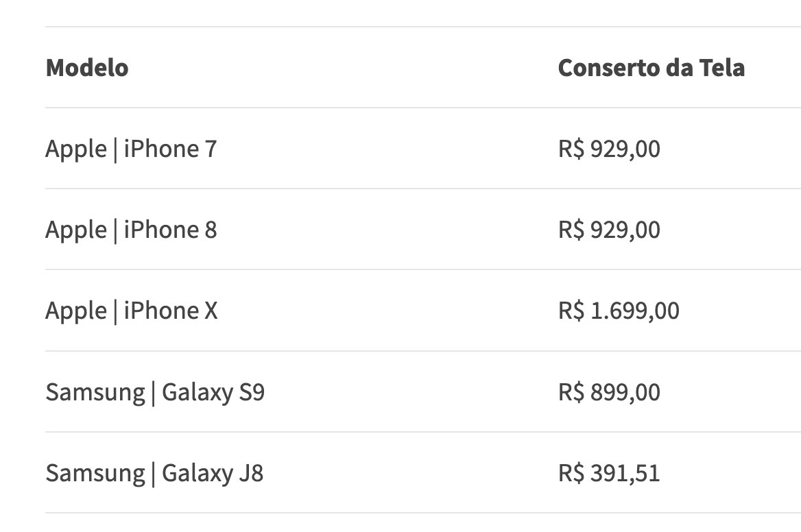Click the price R$ 1.699,00

(x=619, y=311)
